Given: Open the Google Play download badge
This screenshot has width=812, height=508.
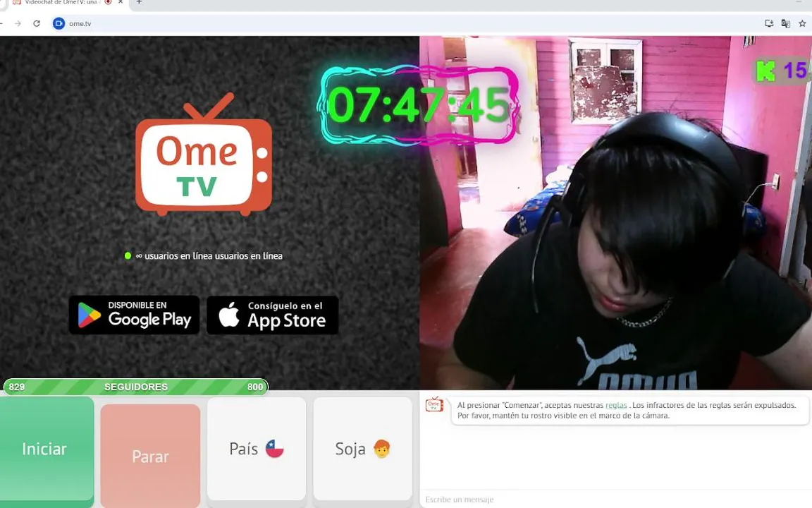Looking at the screenshot, I should (134, 315).
